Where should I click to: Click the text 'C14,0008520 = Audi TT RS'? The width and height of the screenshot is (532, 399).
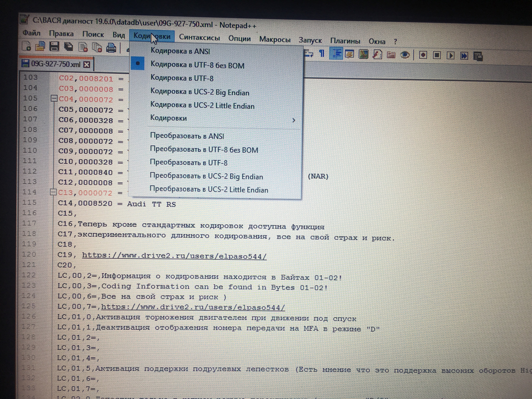click(117, 204)
